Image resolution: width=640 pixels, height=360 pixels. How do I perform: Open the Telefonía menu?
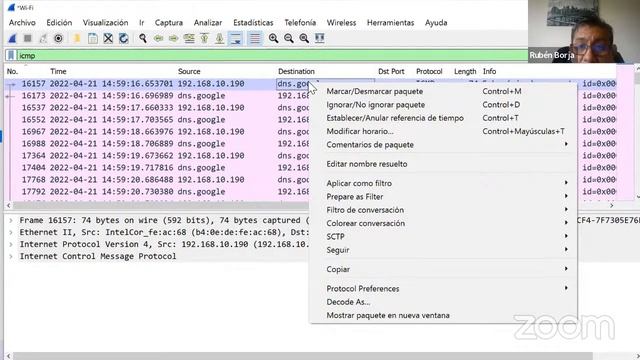tap(300, 22)
